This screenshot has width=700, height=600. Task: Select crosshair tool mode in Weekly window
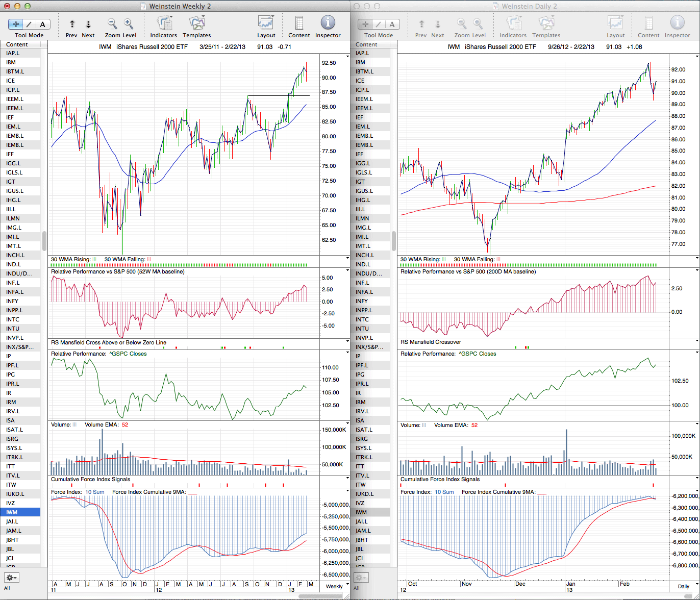tap(16, 24)
